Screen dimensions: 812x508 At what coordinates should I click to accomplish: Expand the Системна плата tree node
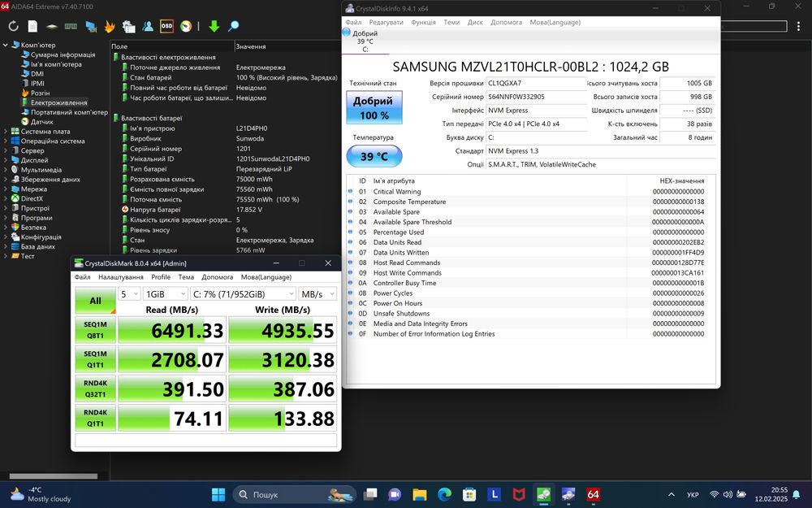pyautogui.click(x=5, y=132)
